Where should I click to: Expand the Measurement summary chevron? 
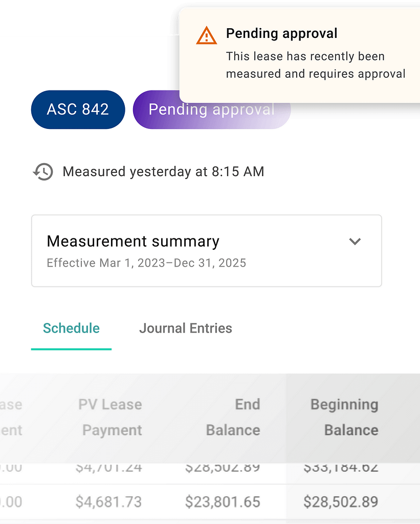pyautogui.click(x=355, y=241)
